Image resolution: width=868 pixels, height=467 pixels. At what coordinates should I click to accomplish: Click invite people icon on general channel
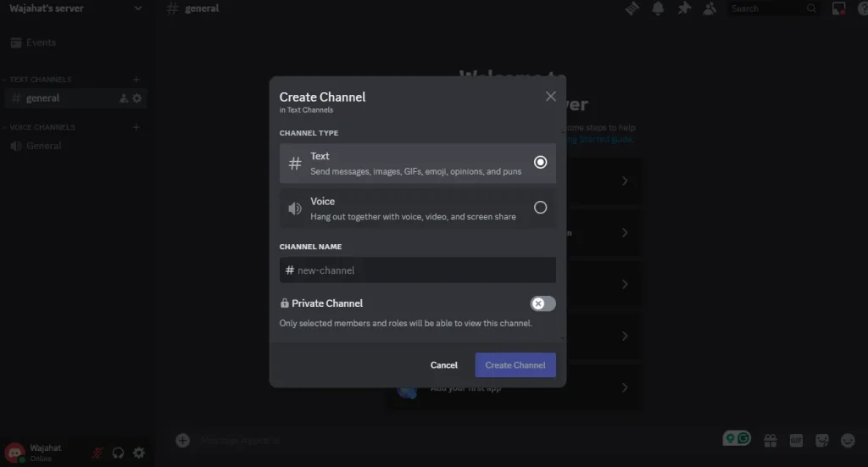[x=124, y=98]
